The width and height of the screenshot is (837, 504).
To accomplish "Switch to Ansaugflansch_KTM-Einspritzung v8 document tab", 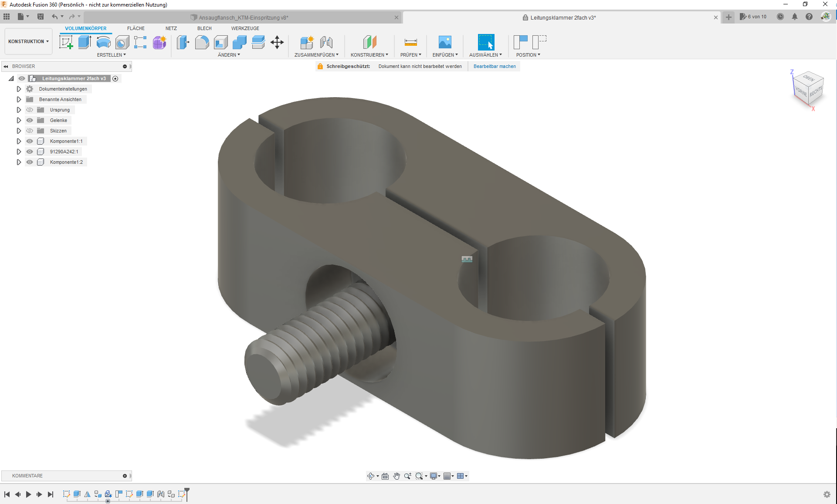I will click(243, 17).
